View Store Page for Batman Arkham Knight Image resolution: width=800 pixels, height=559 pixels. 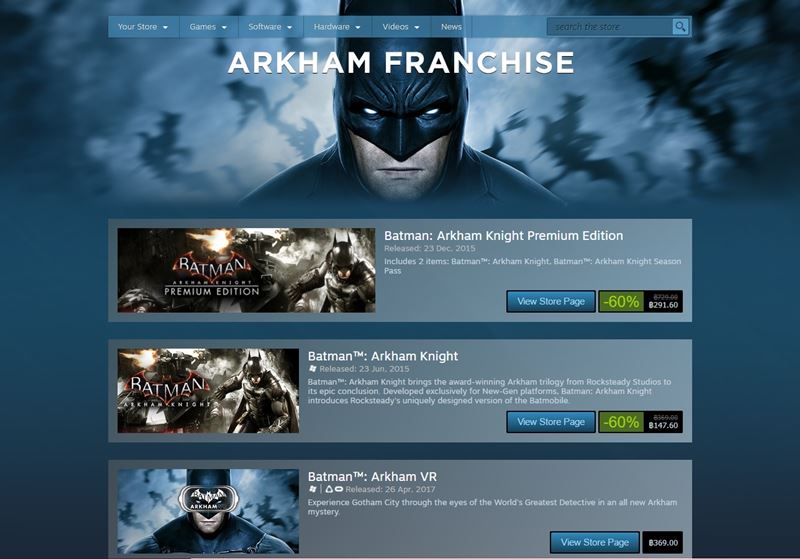(551, 422)
